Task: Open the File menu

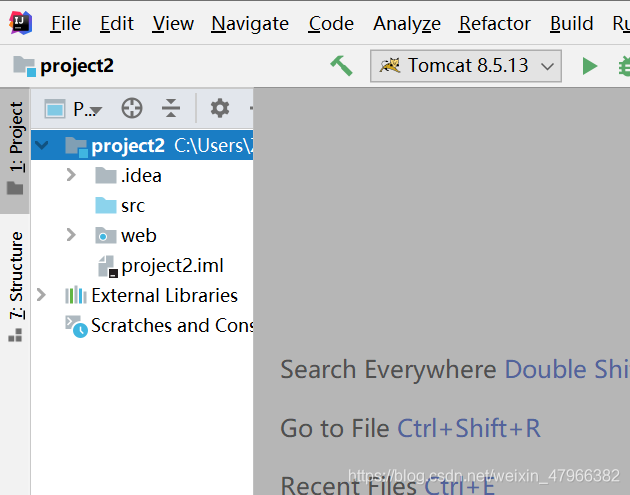Action: click(65, 24)
